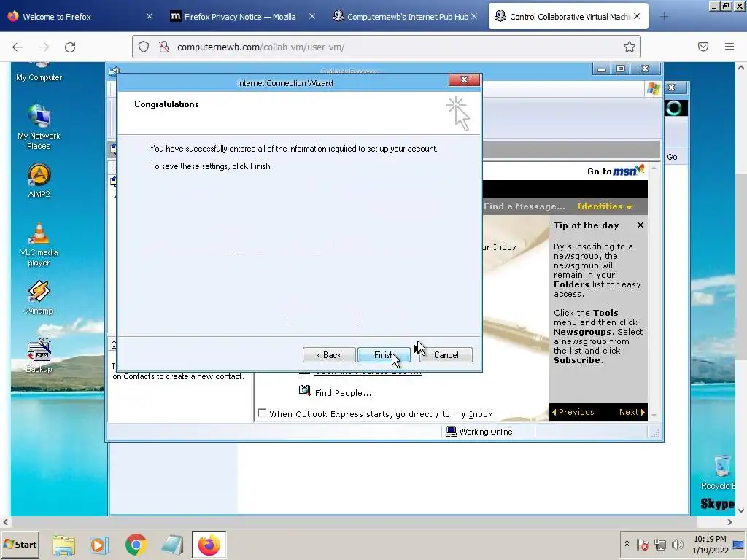Open the Find People link

(x=343, y=393)
